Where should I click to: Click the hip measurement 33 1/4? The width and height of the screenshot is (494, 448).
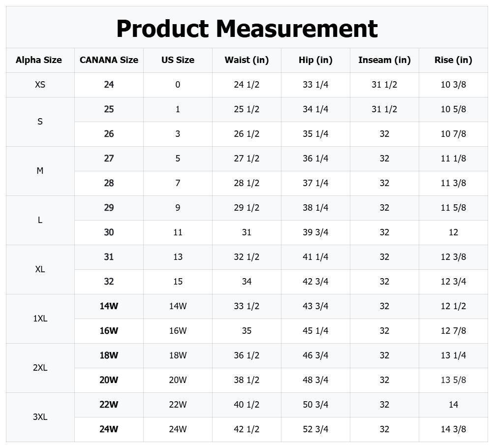coord(315,85)
